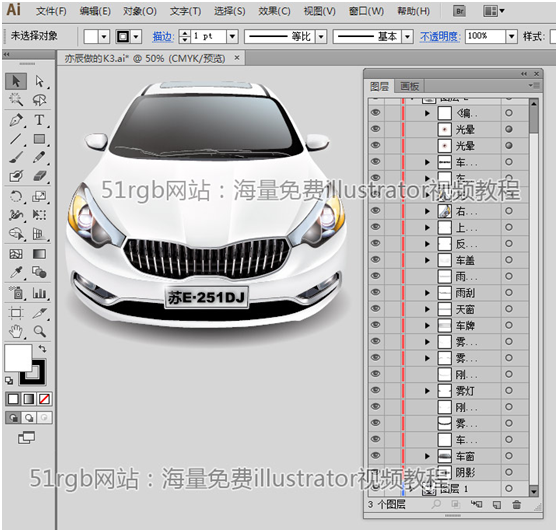Open the 效果(C) menu
The width and height of the screenshot is (558, 532).
coord(274,11)
